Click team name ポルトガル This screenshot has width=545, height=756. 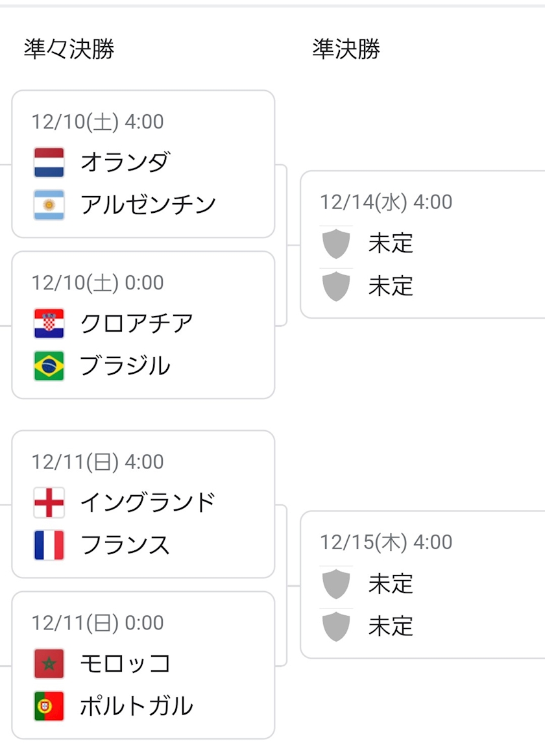(x=136, y=706)
